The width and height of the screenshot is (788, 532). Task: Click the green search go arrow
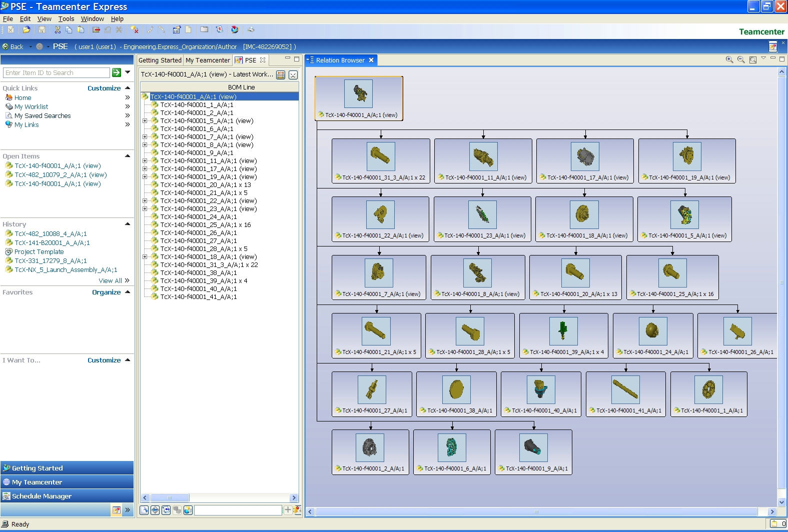click(117, 72)
